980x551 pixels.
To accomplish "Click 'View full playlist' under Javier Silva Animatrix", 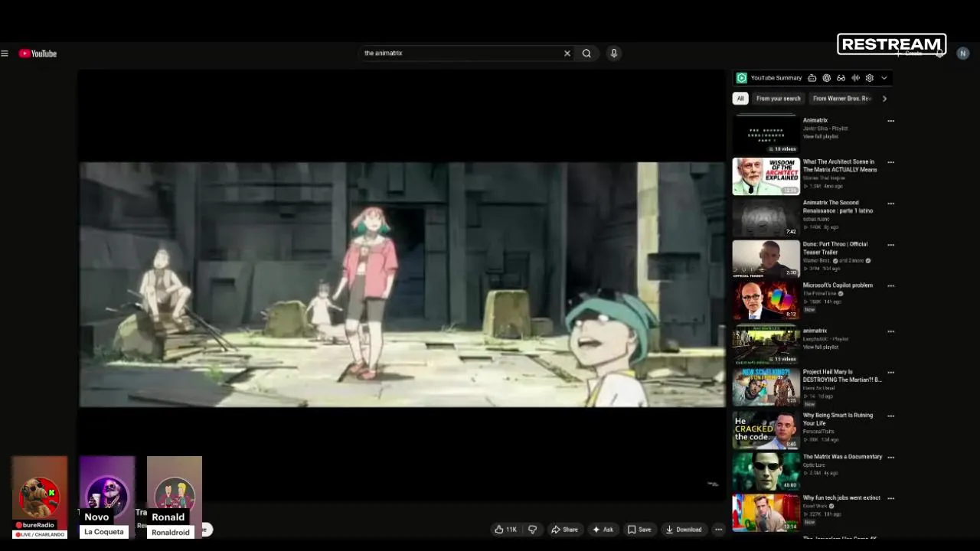I will pos(819,137).
